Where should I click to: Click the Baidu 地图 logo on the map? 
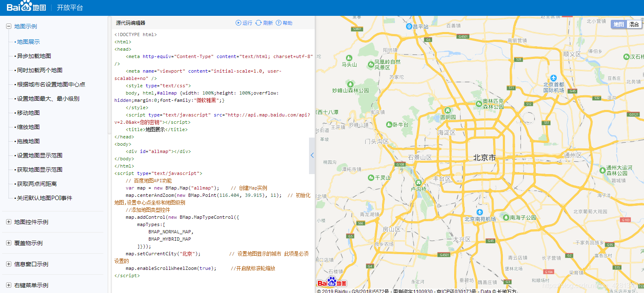tap(332, 282)
